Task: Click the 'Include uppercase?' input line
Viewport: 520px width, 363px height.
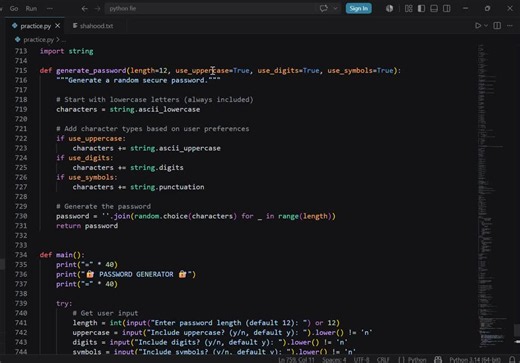Action: click(x=222, y=332)
